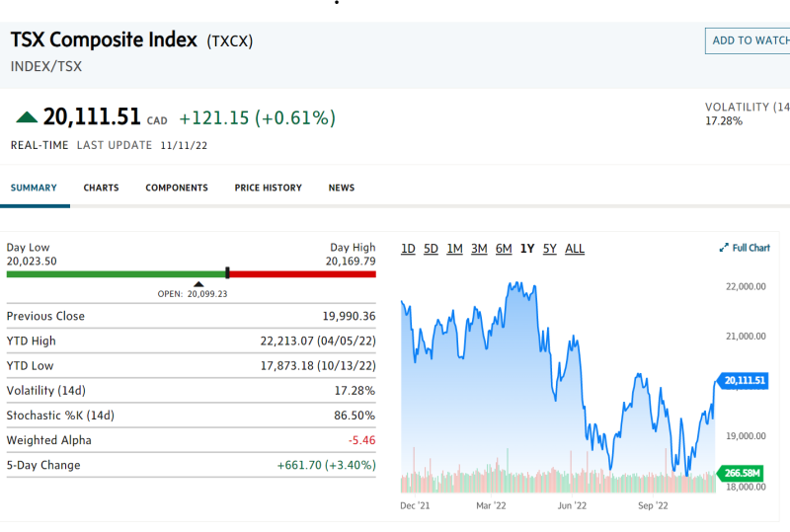Viewport: 790px width, 532px height.
Task: Show ALL history on chart
Action: [x=575, y=249]
